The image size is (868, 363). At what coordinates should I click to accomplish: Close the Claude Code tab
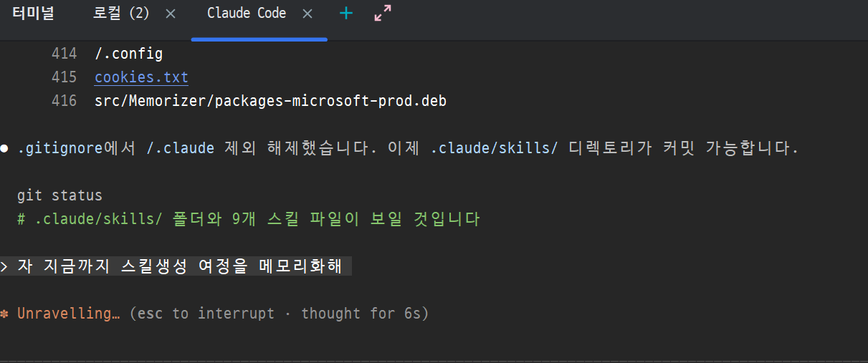click(x=307, y=14)
